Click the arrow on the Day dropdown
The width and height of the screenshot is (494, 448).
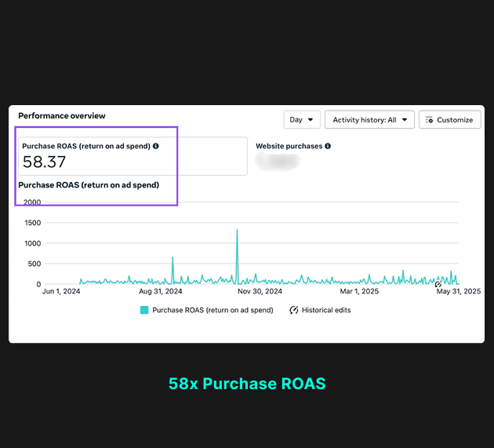[311, 120]
